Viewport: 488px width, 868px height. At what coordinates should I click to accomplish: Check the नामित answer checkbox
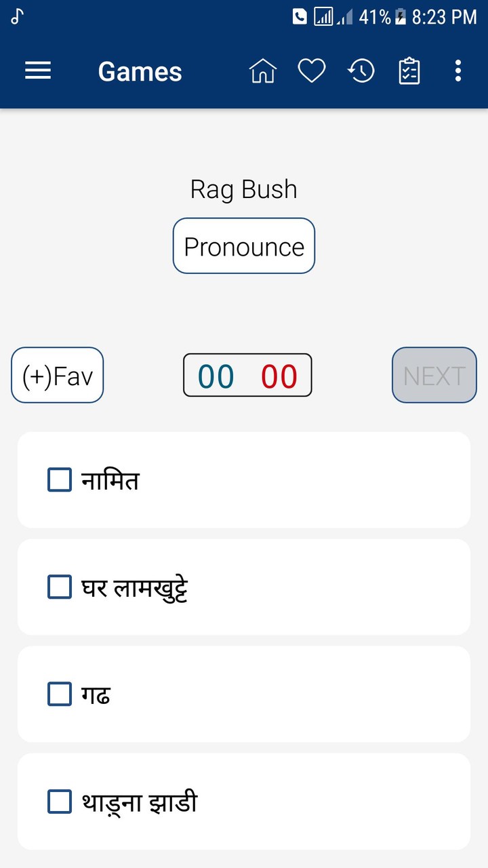click(x=60, y=479)
